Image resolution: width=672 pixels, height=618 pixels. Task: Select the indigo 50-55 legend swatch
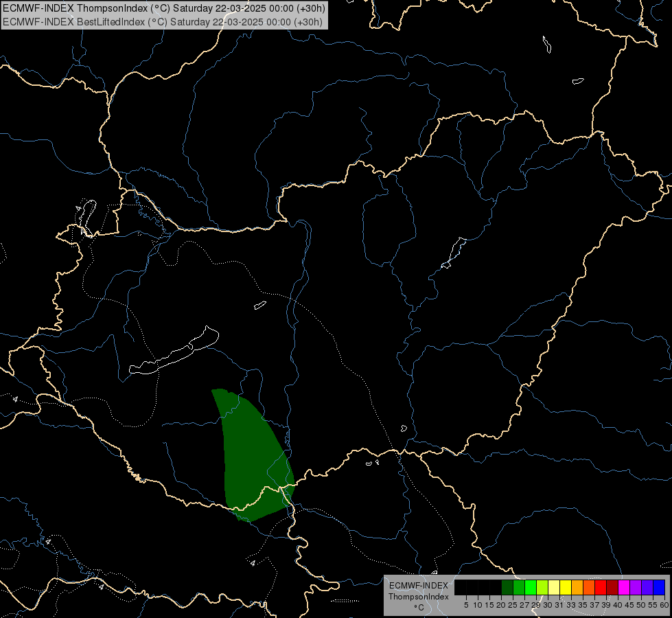[x=647, y=587]
